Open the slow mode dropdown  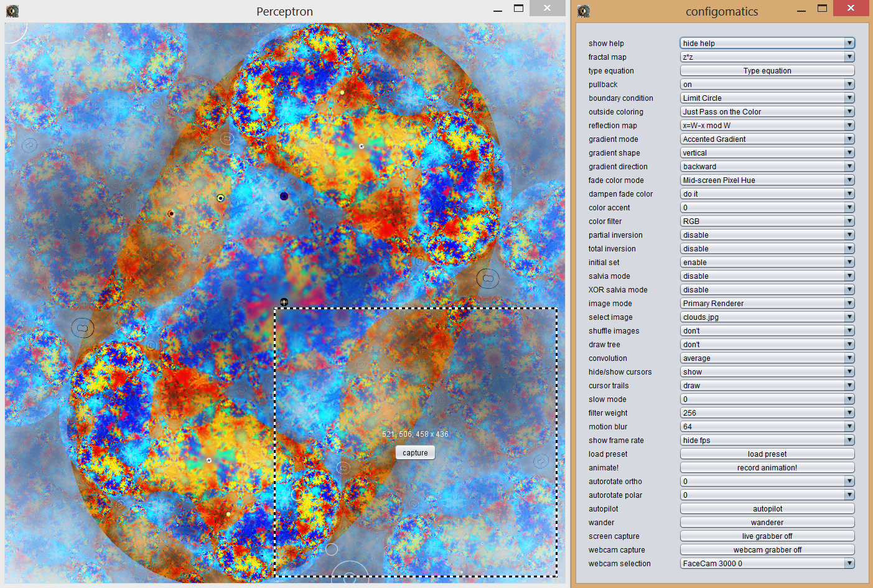tap(767, 399)
